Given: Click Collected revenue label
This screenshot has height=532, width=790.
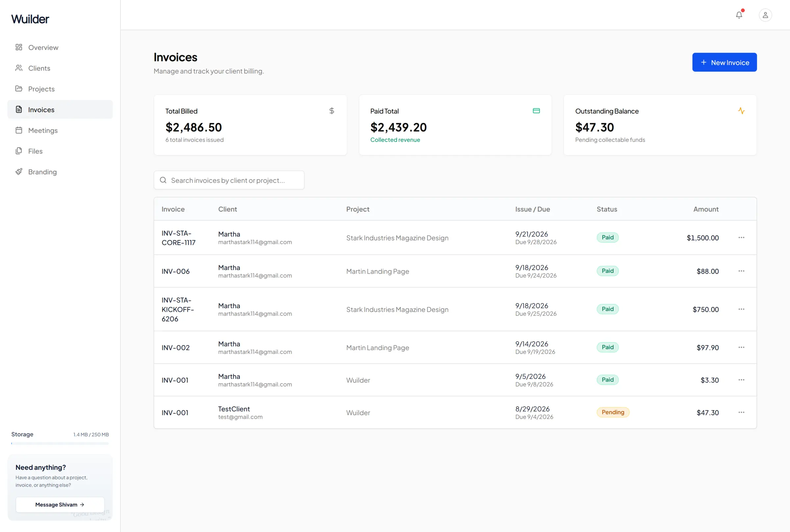Looking at the screenshot, I should click(x=395, y=140).
